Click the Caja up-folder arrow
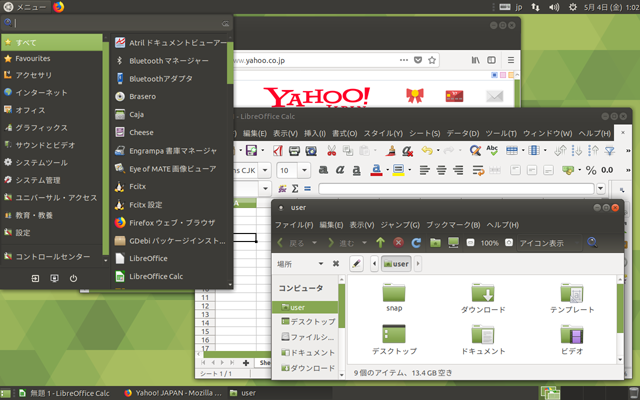The width and height of the screenshot is (640, 400). pyautogui.click(x=380, y=243)
